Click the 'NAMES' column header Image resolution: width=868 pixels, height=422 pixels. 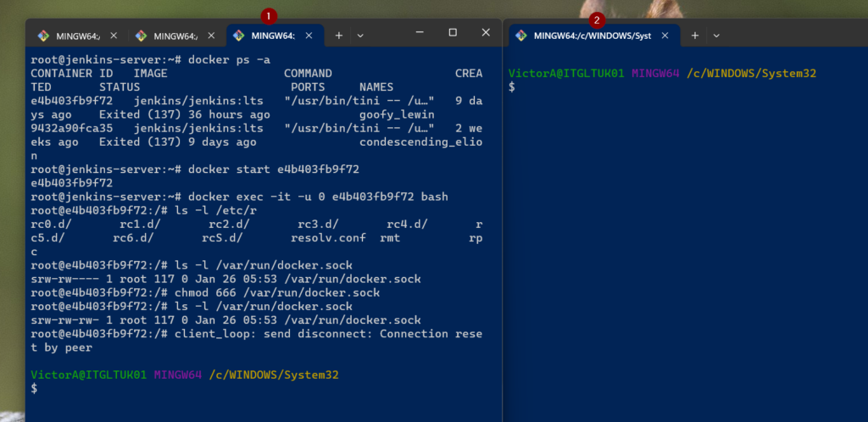[x=376, y=86]
